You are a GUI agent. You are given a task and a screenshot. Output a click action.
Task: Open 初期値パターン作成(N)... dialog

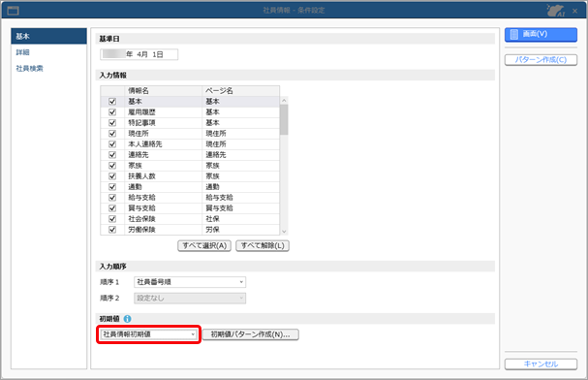coord(251,334)
